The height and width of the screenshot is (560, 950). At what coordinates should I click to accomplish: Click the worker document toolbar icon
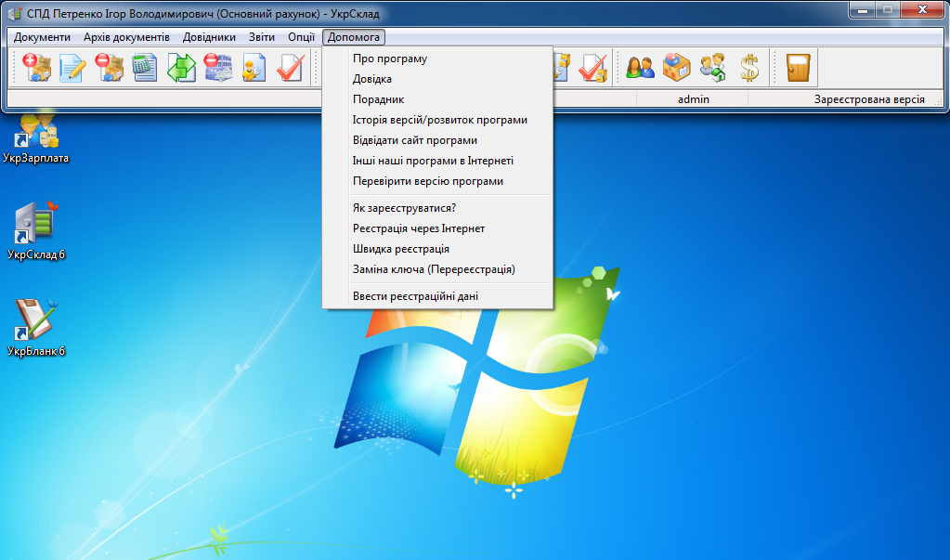pos(254,68)
